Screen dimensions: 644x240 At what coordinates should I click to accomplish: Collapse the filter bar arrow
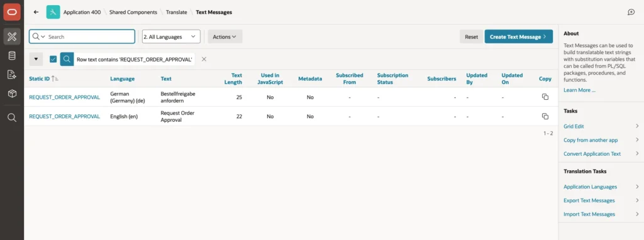[36, 59]
